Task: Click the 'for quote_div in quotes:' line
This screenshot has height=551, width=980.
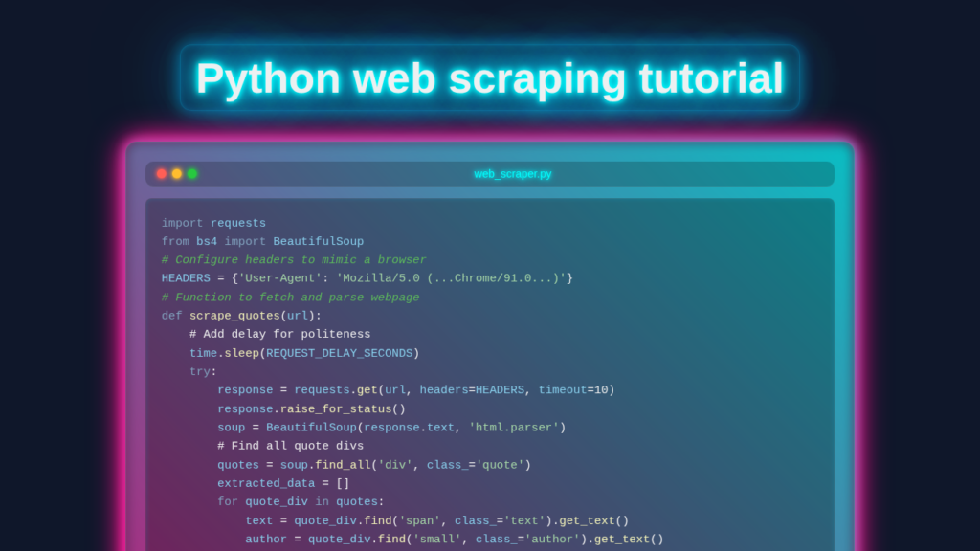Action: pos(301,501)
